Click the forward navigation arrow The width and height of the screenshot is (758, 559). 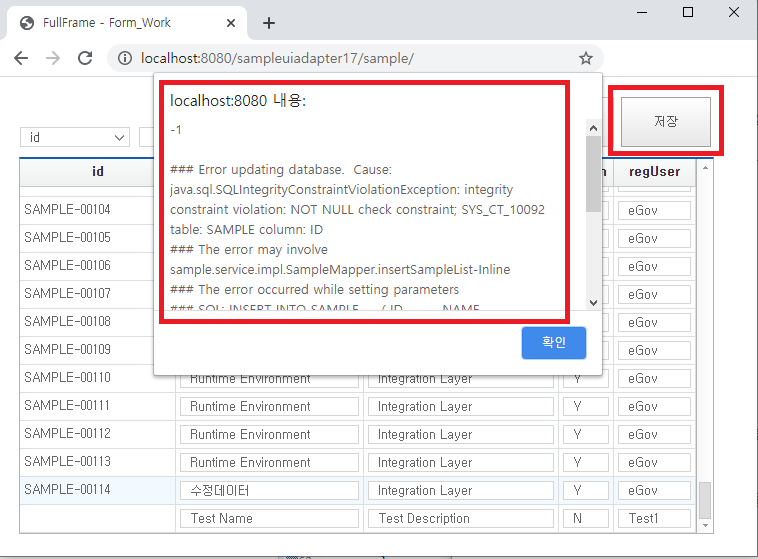tap(53, 58)
